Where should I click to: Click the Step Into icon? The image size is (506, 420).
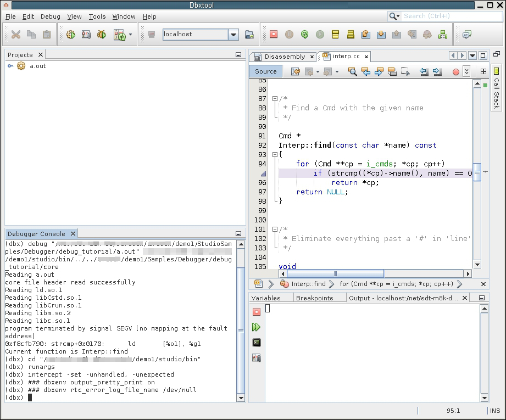pyautogui.click(x=381, y=34)
